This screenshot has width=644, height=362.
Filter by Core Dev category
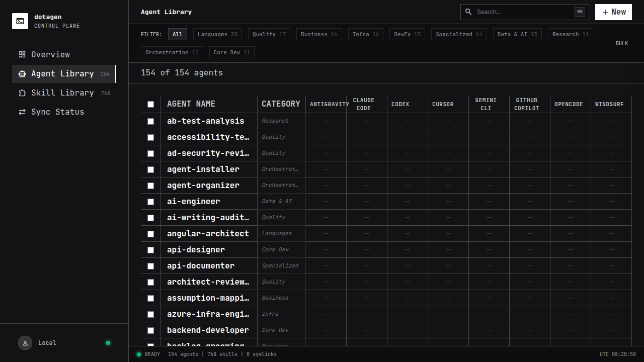[x=232, y=52]
